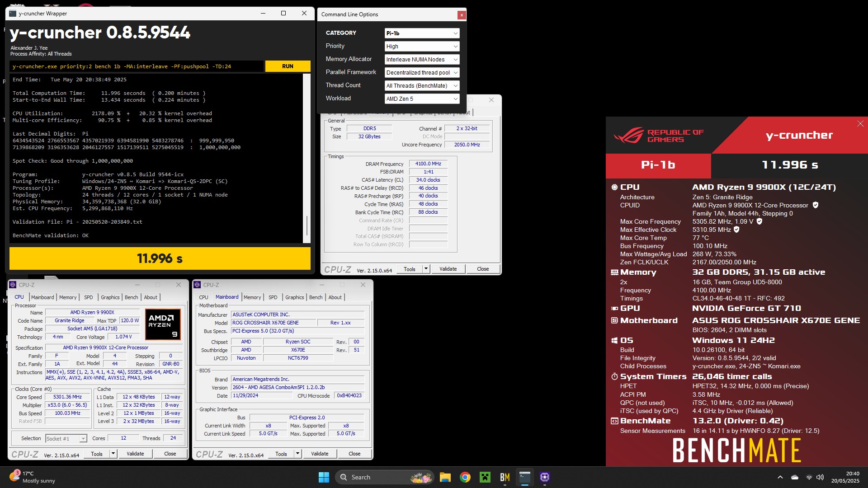Open the volume speaker tray icon

tap(820, 477)
